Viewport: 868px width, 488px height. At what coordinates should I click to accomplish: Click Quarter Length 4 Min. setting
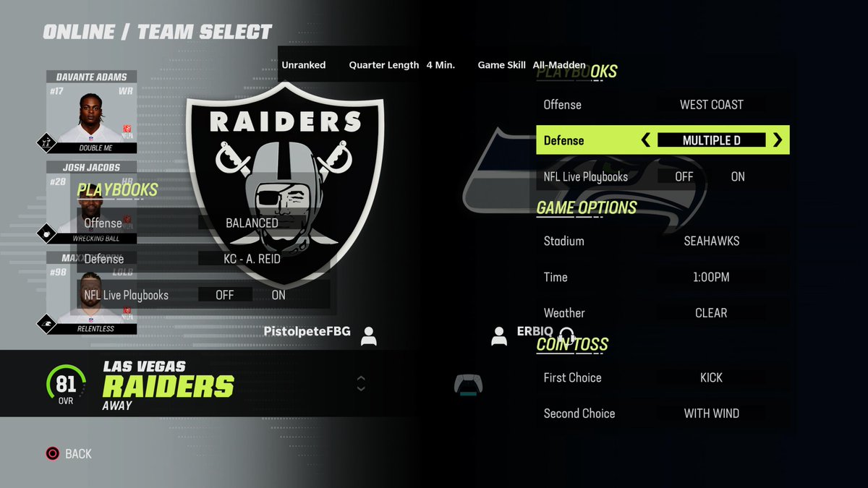(402, 65)
